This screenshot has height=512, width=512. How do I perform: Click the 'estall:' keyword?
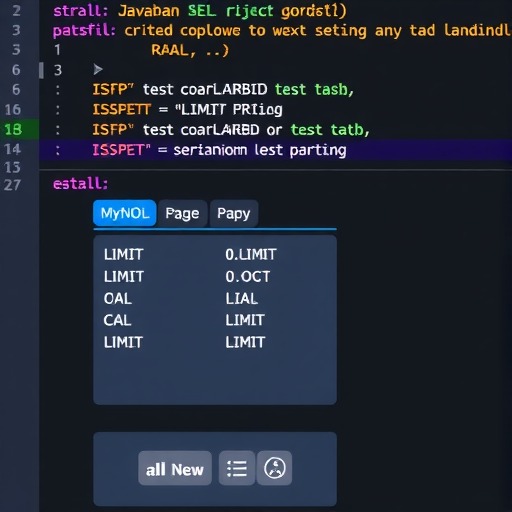[81, 184]
